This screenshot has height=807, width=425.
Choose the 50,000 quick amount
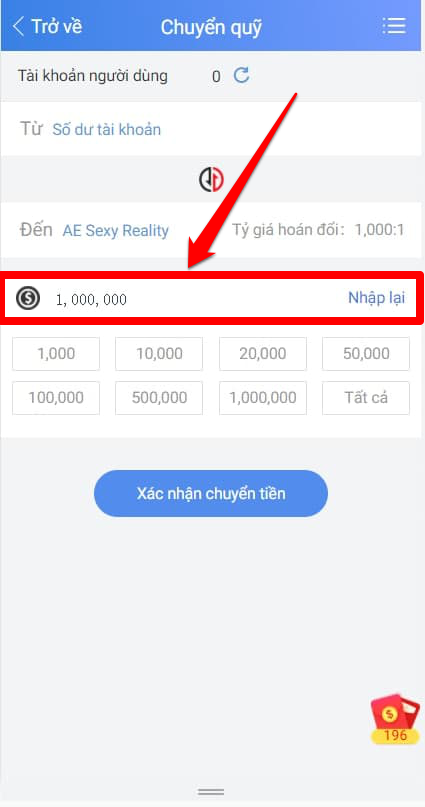(x=366, y=354)
